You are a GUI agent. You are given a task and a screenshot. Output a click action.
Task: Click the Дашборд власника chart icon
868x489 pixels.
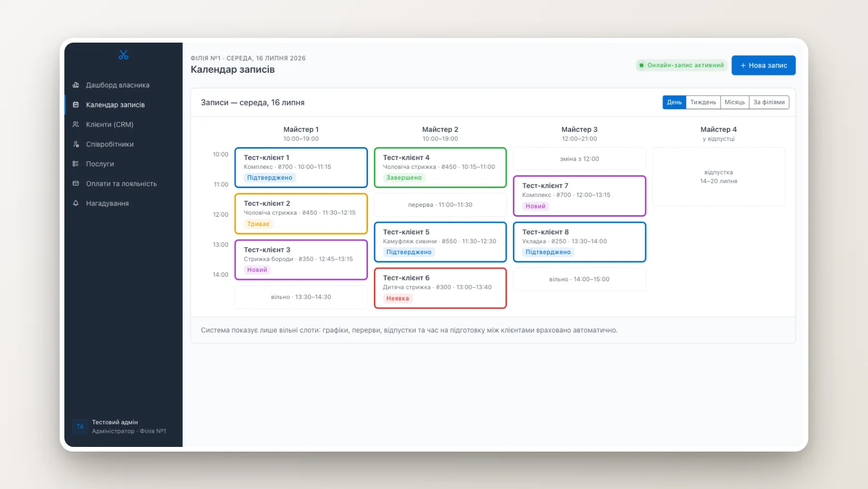point(76,85)
